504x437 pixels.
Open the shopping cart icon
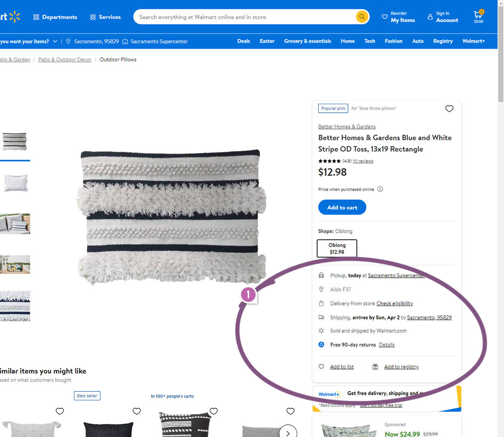[478, 16]
